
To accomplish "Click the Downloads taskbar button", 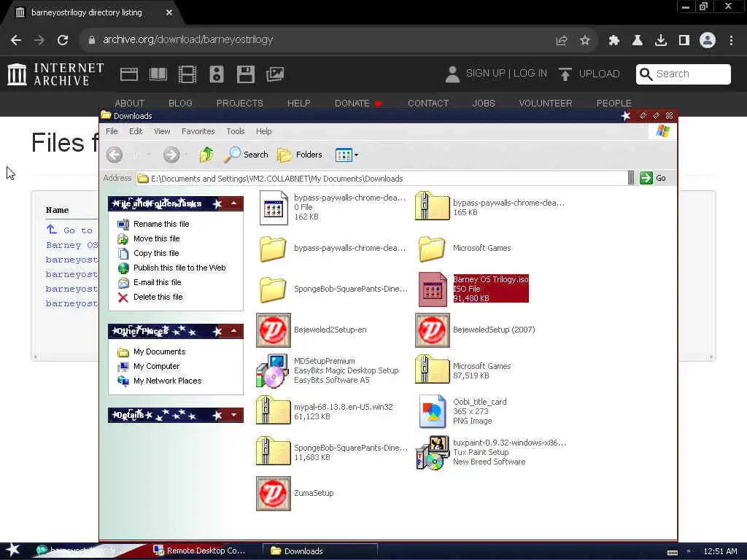I will click(x=321, y=551).
